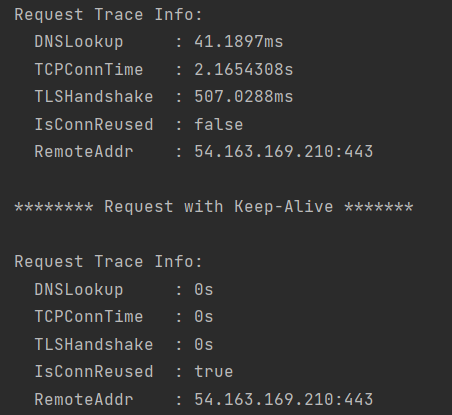Click the second TCPConnTime 0s value

tap(204, 317)
